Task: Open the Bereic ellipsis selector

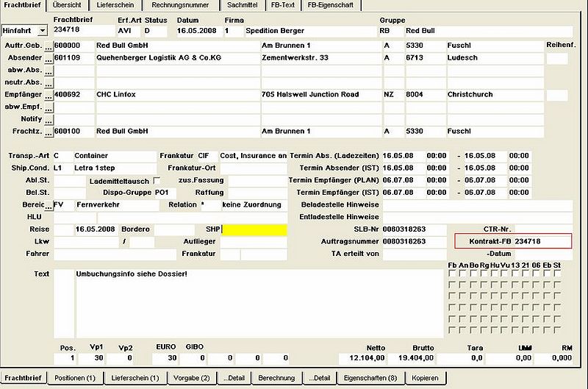Action: 49,206
